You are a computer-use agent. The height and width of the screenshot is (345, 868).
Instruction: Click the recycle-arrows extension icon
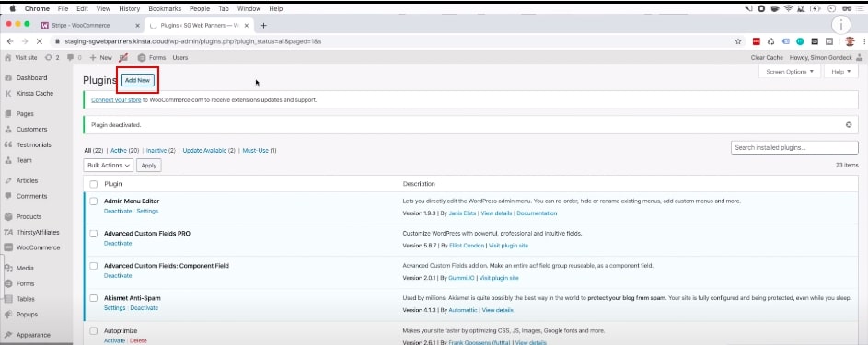[770, 41]
